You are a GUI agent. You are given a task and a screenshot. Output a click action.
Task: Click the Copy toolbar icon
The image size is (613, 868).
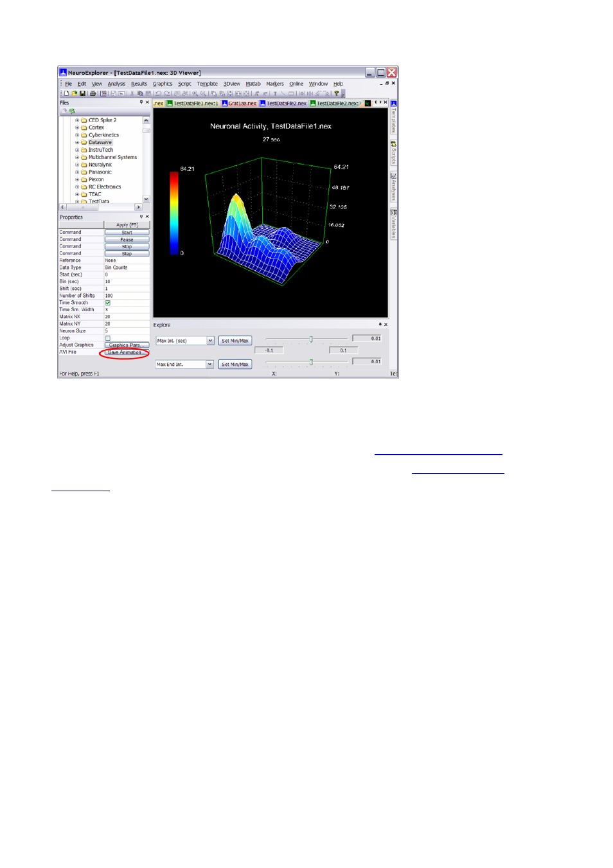[140, 93]
